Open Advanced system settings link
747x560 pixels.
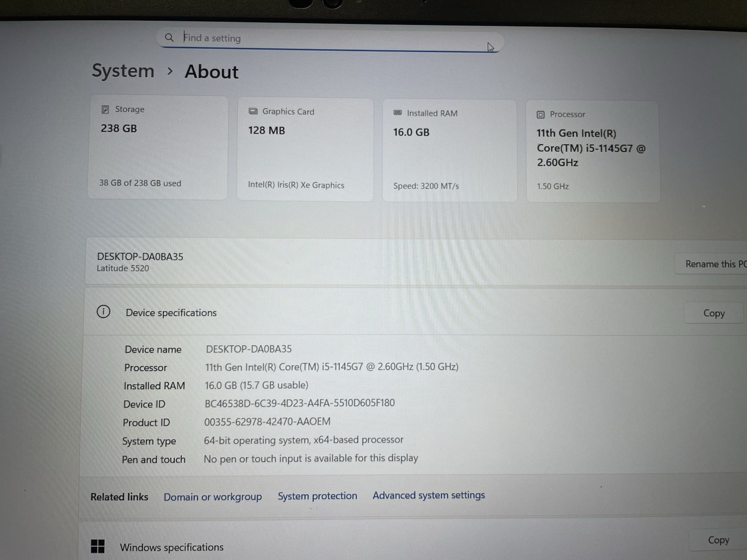coord(429,495)
